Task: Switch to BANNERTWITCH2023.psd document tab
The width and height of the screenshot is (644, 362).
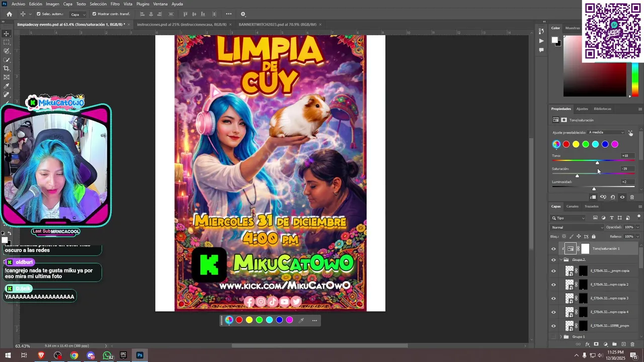Action: (x=277, y=24)
